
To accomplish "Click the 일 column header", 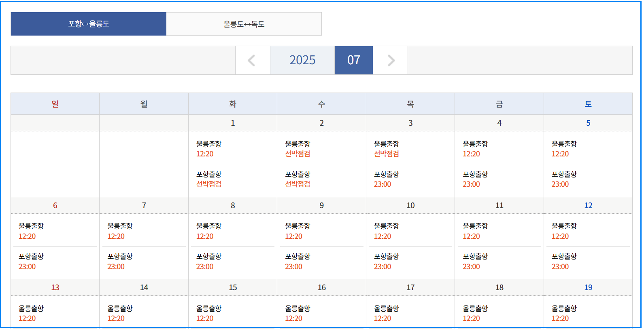I will [55, 104].
